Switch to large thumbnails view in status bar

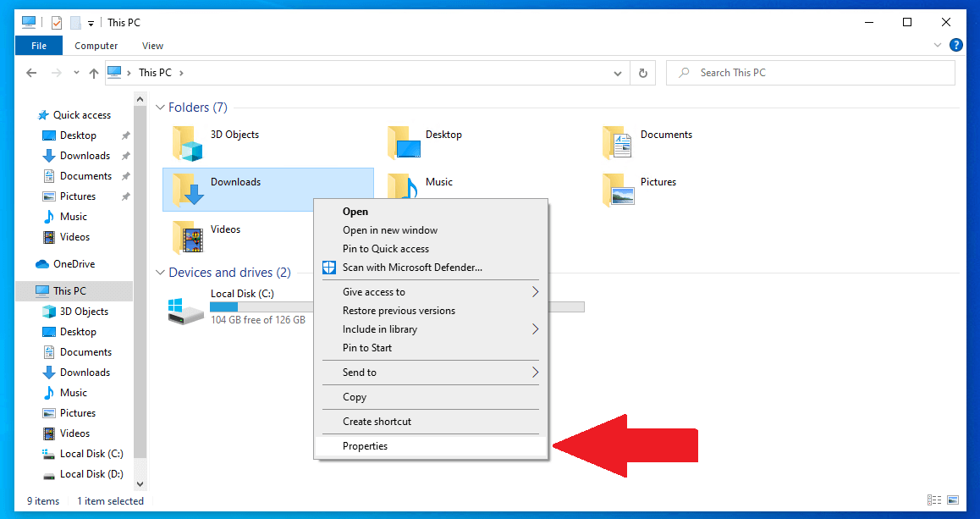point(953,500)
